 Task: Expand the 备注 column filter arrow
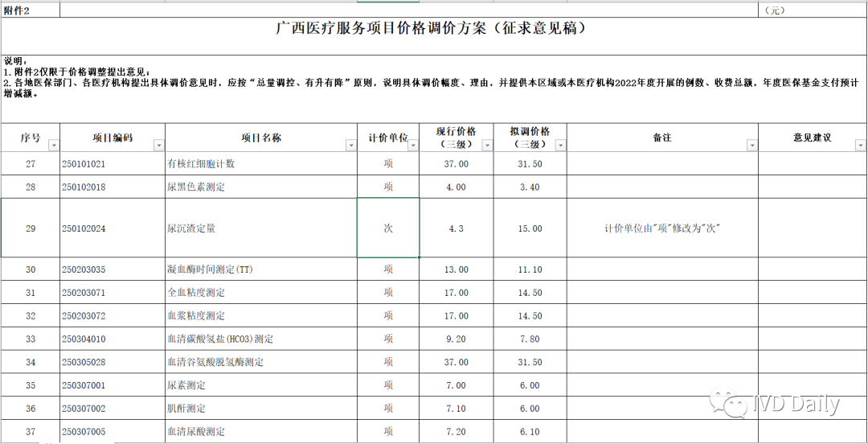[x=751, y=146]
